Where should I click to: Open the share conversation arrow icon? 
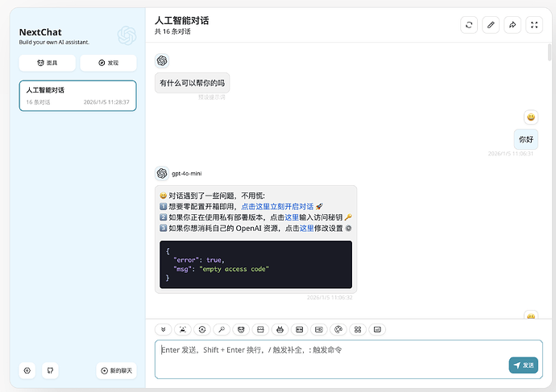(512, 25)
